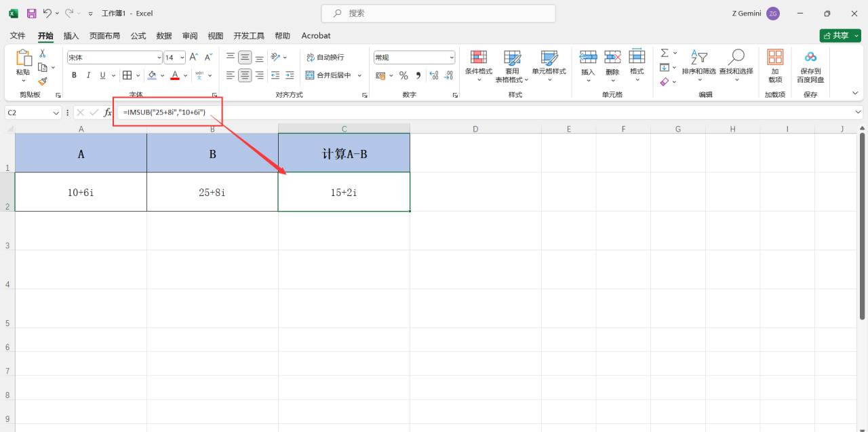Toggle align right

pos(259,75)
